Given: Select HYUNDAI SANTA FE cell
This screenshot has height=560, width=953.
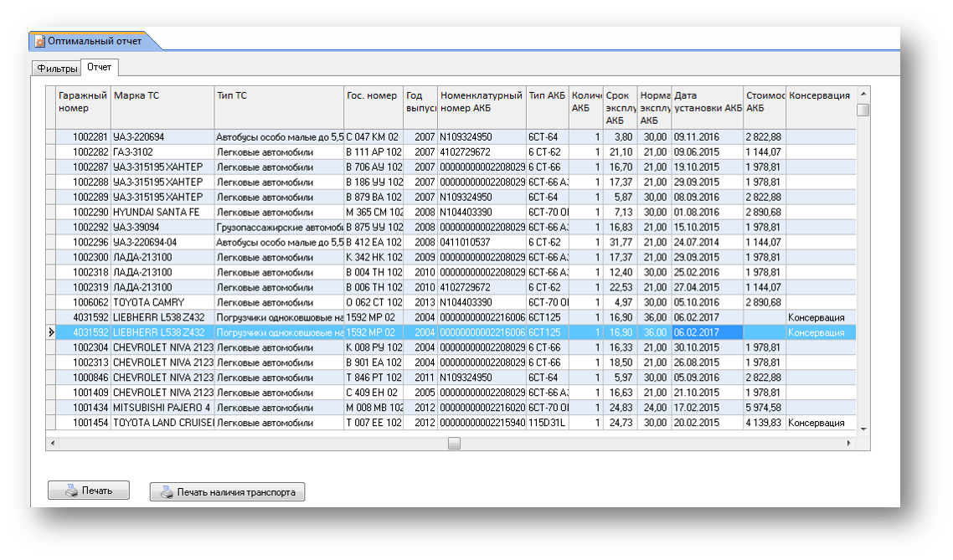Looking at the screenshot, I should click(163, 213).
